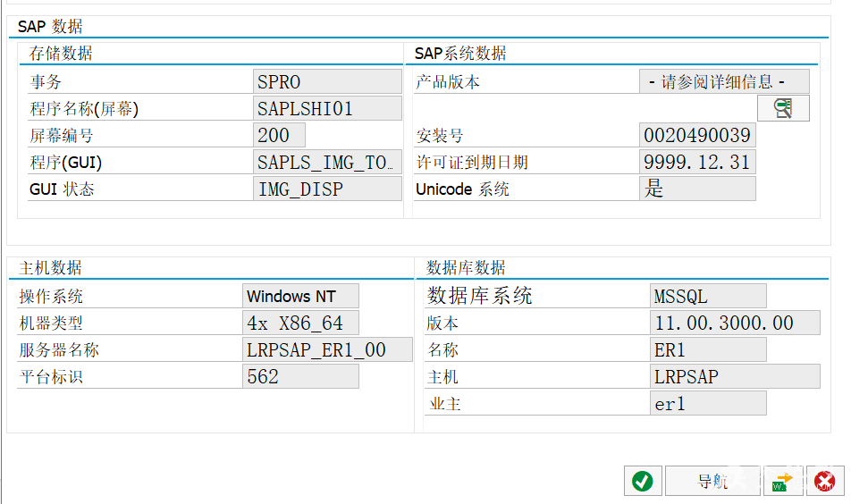Viewport: 851px width, 504px height.
Task: Click the 程序(GUI) label
Action: (x=65, y=162)
